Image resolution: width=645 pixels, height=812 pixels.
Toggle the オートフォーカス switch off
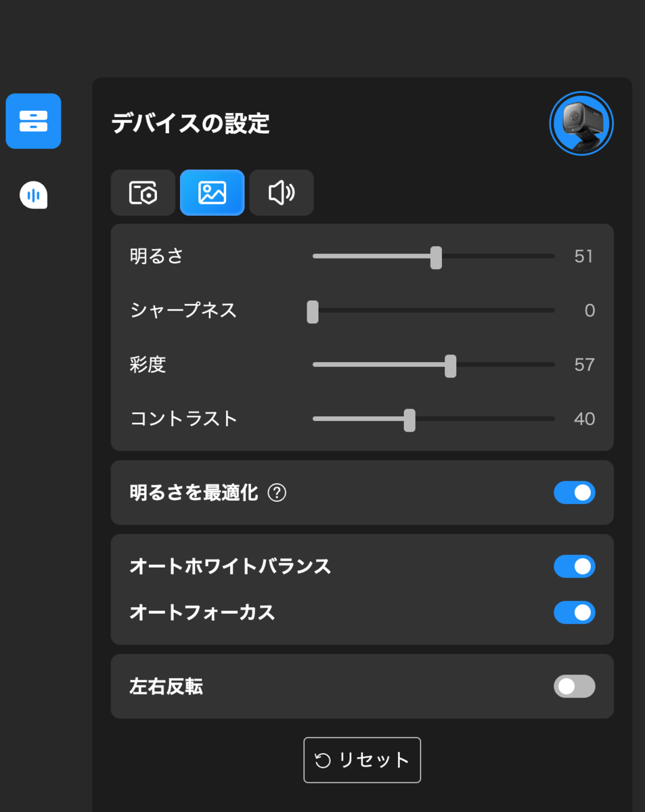point(575,612)
